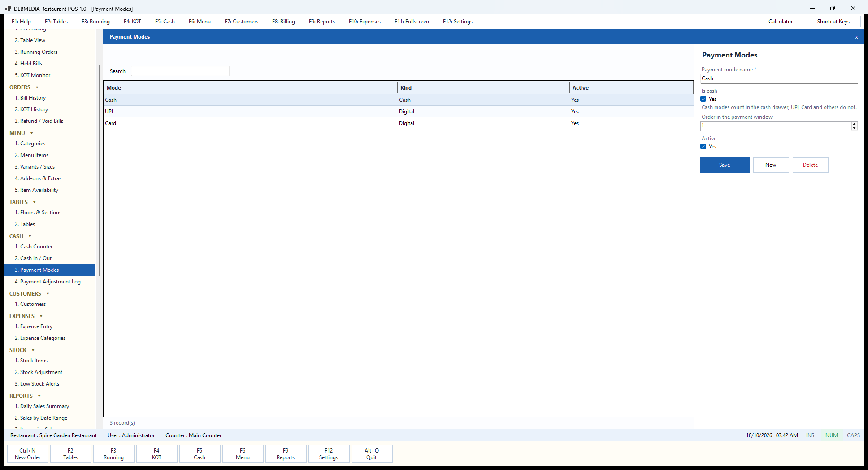This screenshot has height=470, width=868.
Task: Select the Card row in table
Action: [398, 123]
